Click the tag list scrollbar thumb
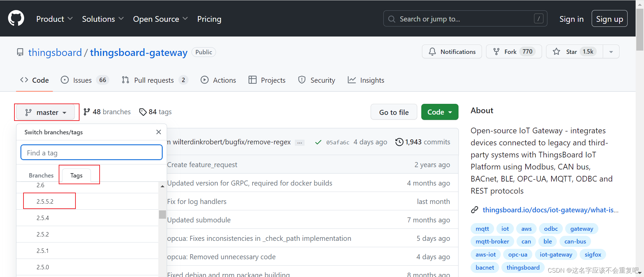 pos(162,214)
